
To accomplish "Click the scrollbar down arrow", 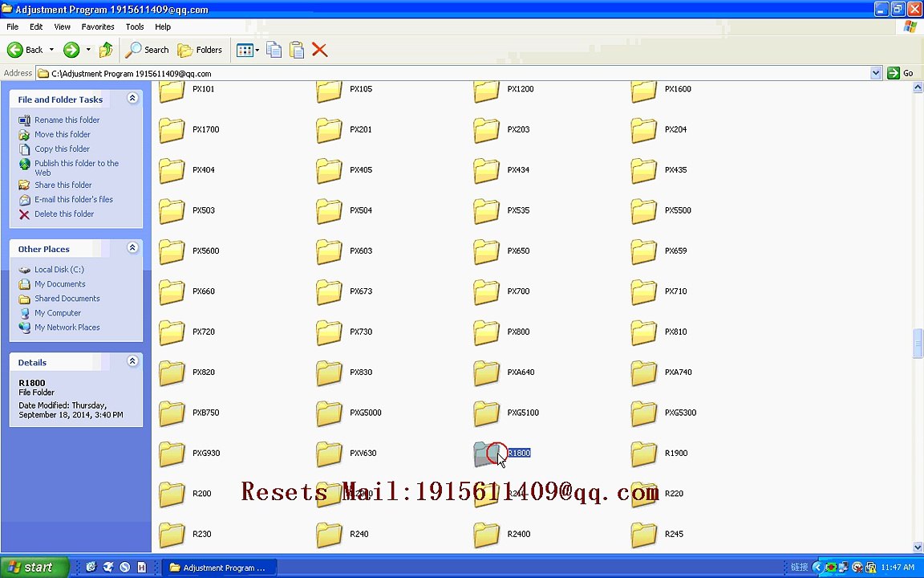I will point(918,547).
